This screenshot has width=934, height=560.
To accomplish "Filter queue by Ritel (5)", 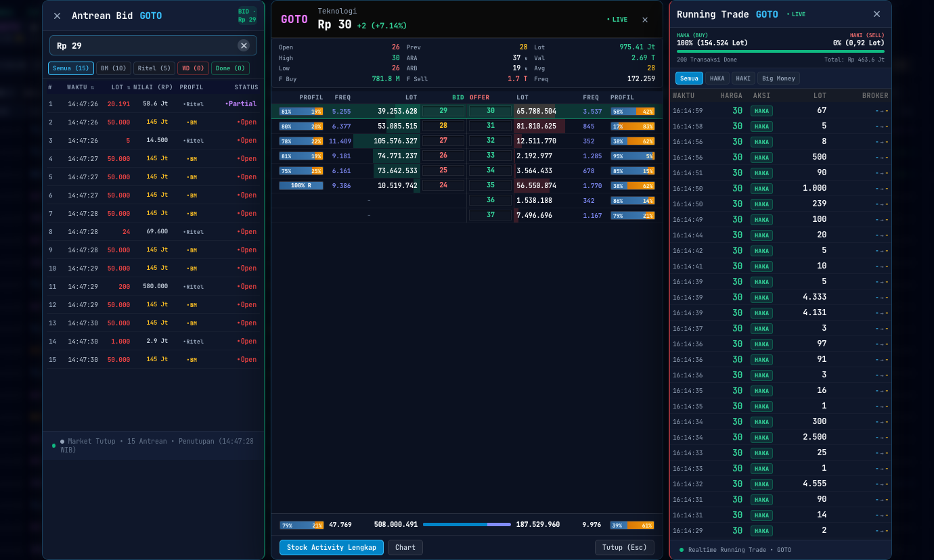I will 154,68.
